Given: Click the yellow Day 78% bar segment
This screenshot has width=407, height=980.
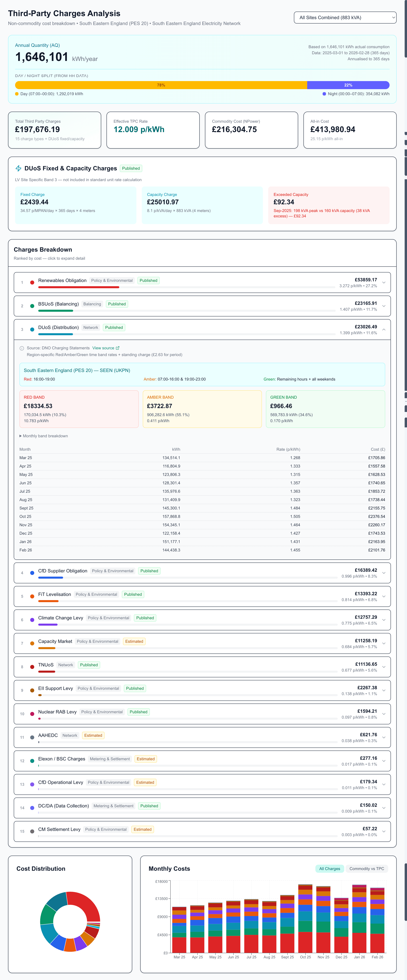Looking at the screenshot, I should point(161,85).
